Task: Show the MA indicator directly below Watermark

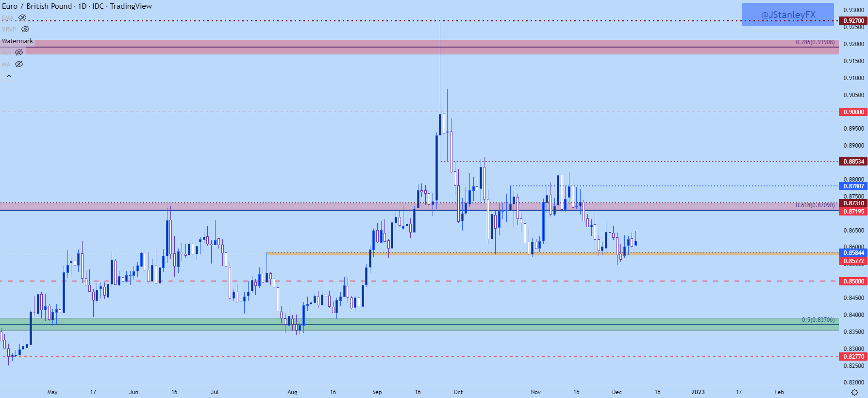Action: pos(19,52)
